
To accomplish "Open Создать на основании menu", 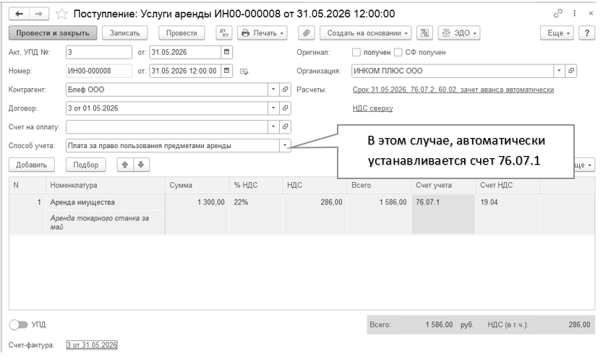I will (x=365, y=33).
